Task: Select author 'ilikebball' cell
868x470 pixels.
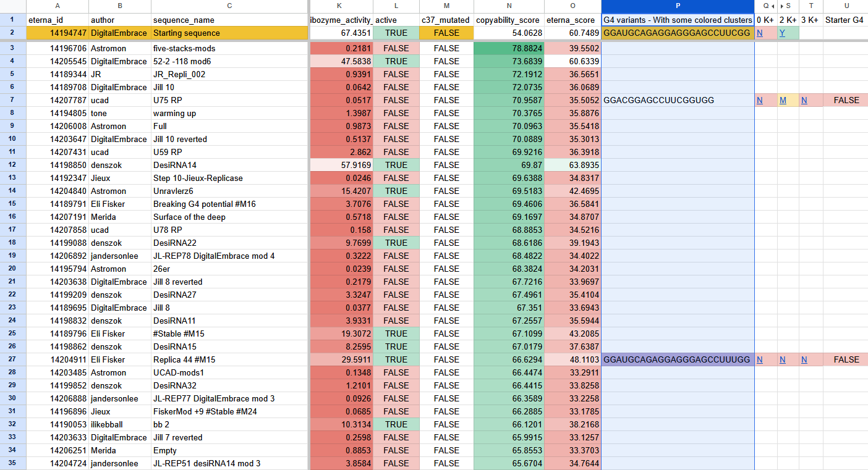Action: tap(119, 424)
